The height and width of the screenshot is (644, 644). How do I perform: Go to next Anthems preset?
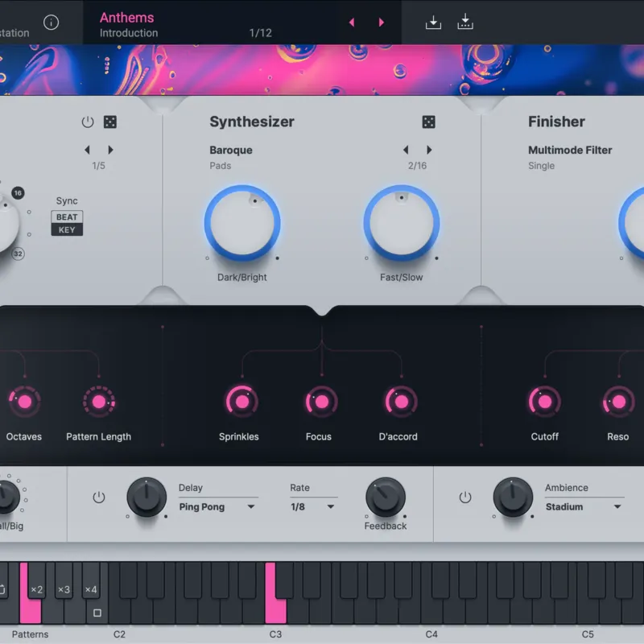coord(381,23)
